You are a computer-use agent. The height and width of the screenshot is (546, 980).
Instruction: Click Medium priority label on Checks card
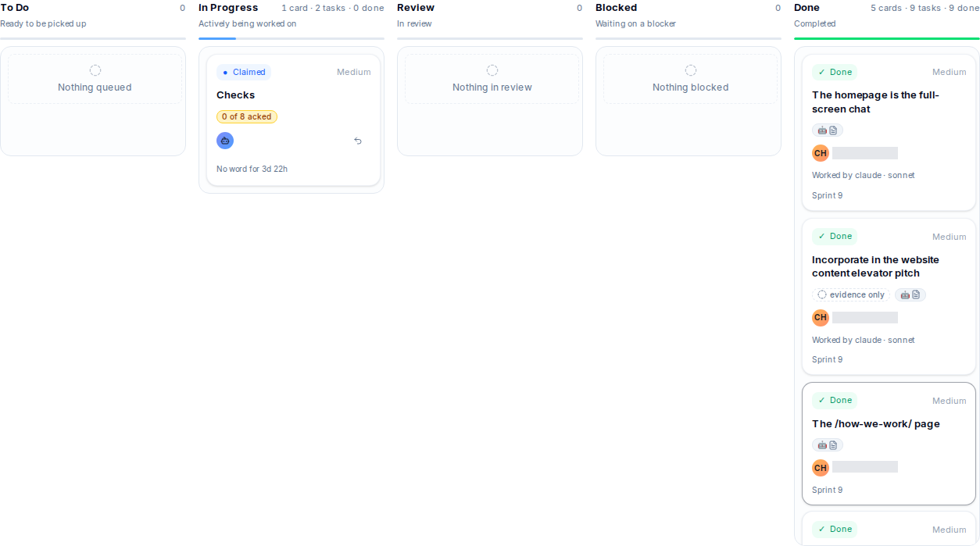tap(354, 72)
